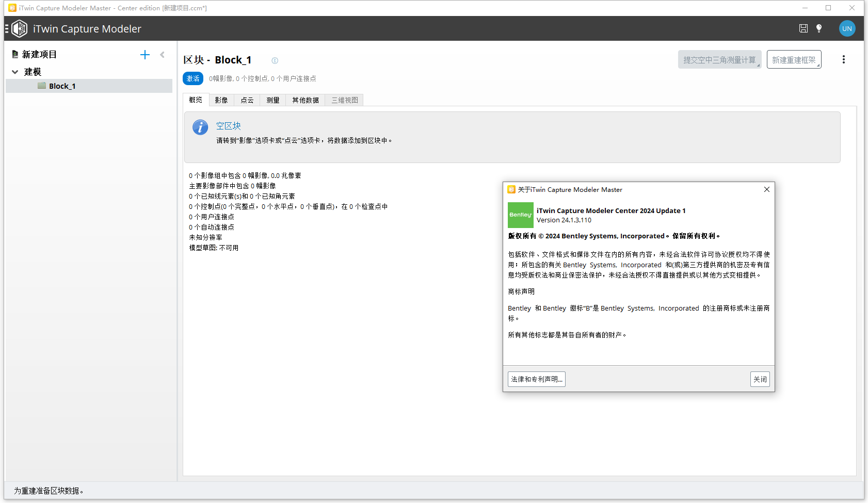Open the UN user account avatar
Viewport: 868px width, 503px height.
pyautogui.click(x=847, y=28)
